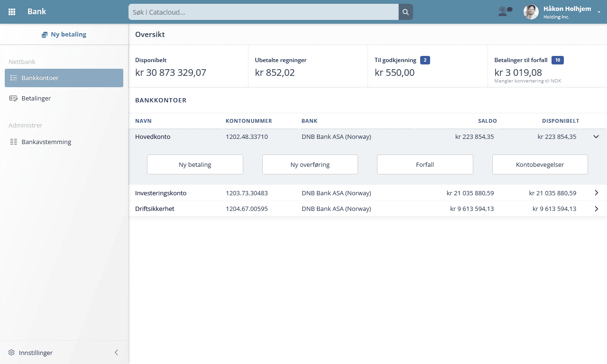Expand the Investeringskonto row
This screenshot has width=607, height=364.
(596, 193)
